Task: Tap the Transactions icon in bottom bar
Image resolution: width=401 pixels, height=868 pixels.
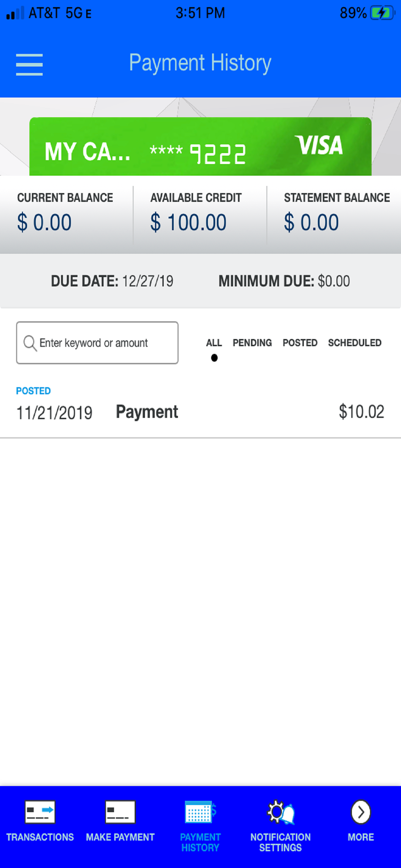Action: [x=40, y=812]
